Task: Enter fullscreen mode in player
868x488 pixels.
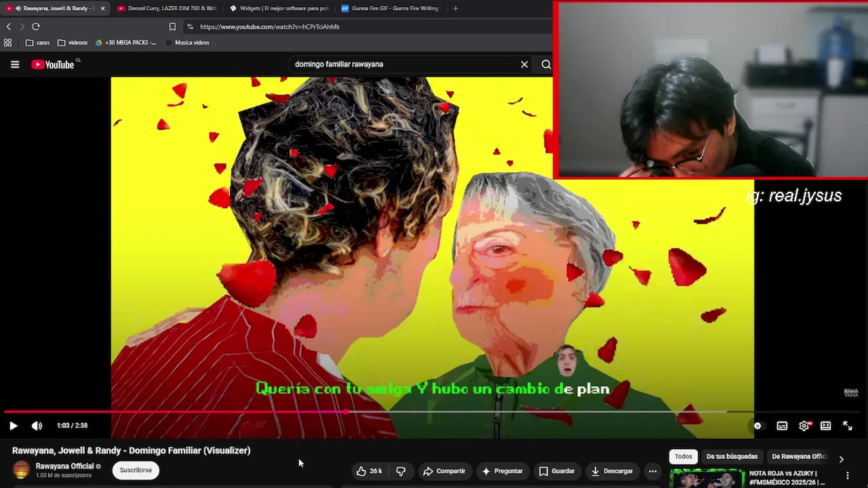Action: tap(848, 426)
